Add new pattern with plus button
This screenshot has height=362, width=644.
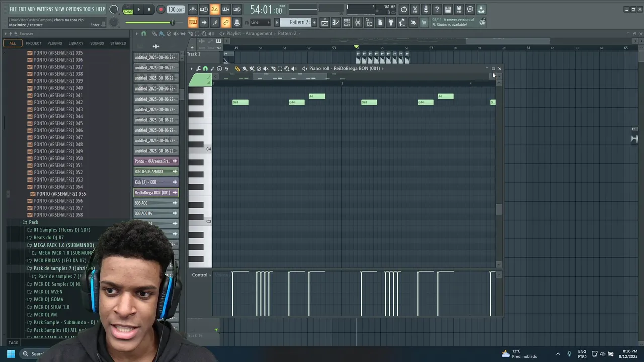click(x=315, y=22)
